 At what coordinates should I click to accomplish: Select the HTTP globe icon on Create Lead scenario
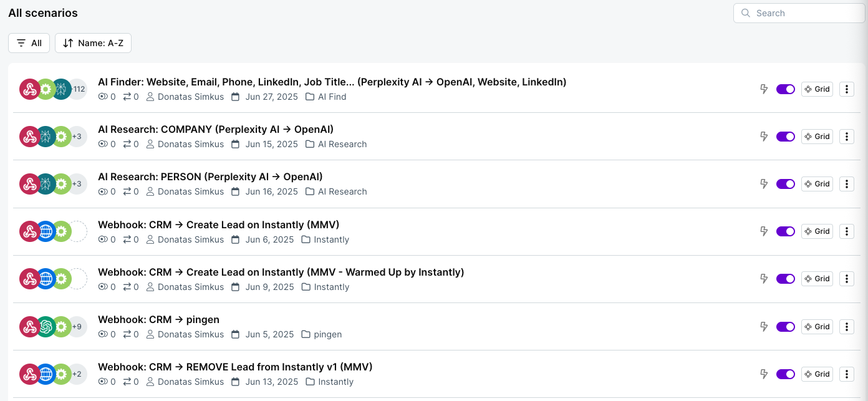click(46, 231)
